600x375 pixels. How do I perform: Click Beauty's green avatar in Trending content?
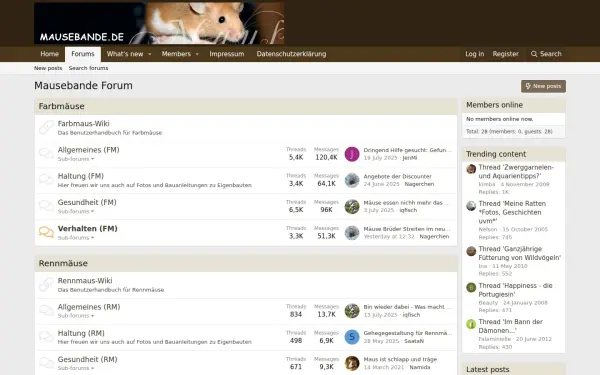471,287
